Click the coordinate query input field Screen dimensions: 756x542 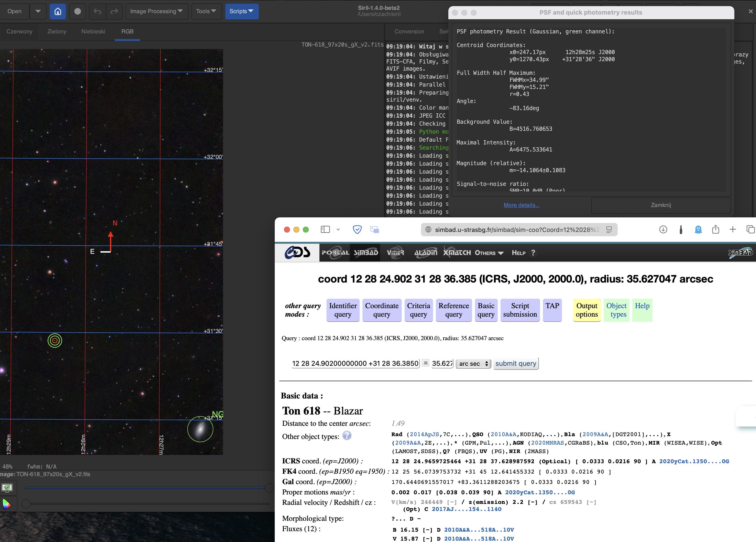(355, 363)
